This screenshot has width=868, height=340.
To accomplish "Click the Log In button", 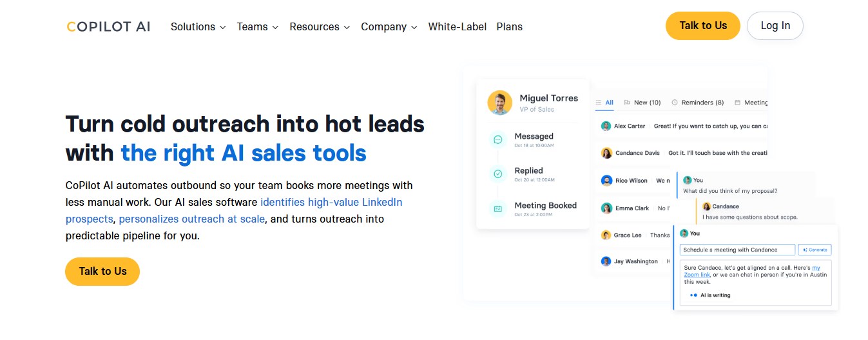I will [775, 26].
